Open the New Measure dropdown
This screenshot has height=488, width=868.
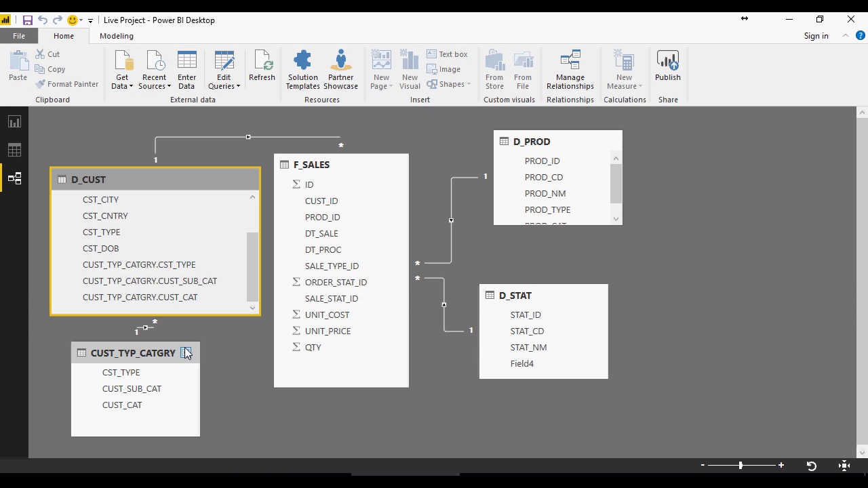tap(625, 70)
